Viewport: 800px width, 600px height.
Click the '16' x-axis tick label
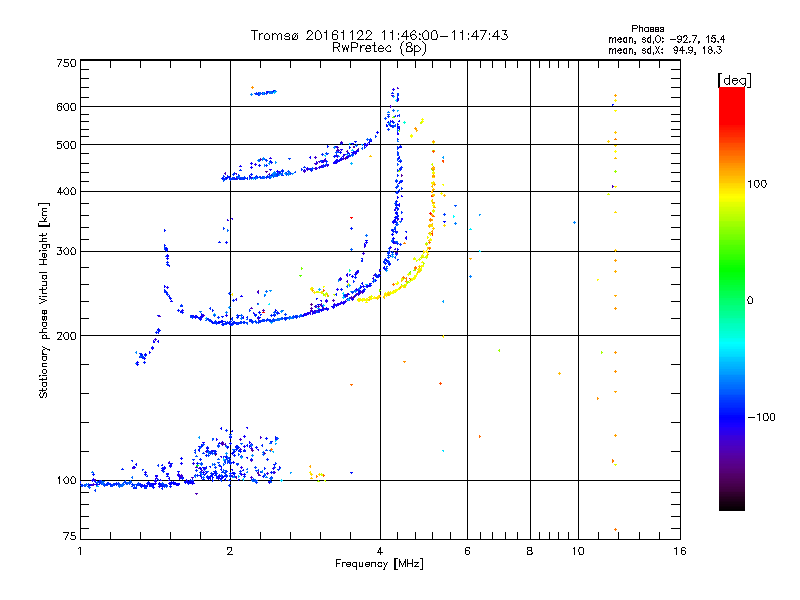coord(680,551)
